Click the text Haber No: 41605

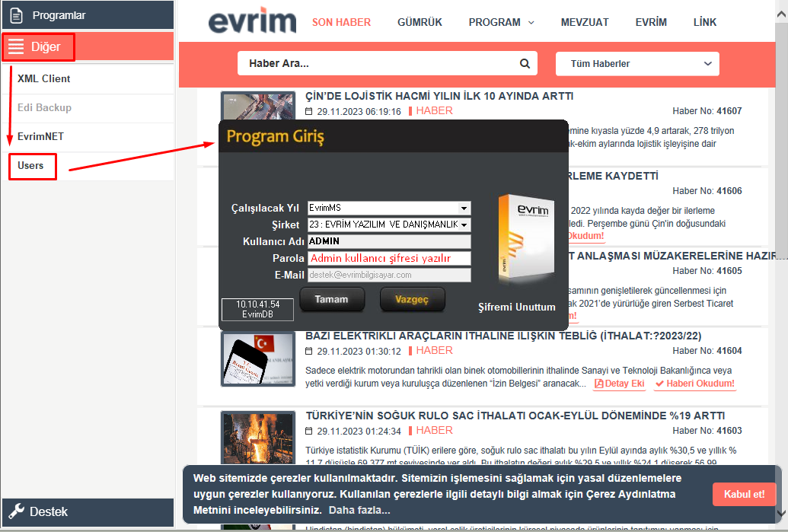(707, 271)
